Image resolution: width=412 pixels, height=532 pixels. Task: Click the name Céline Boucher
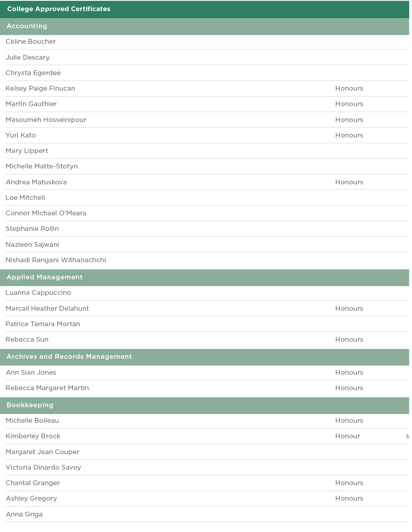point(31,42)
